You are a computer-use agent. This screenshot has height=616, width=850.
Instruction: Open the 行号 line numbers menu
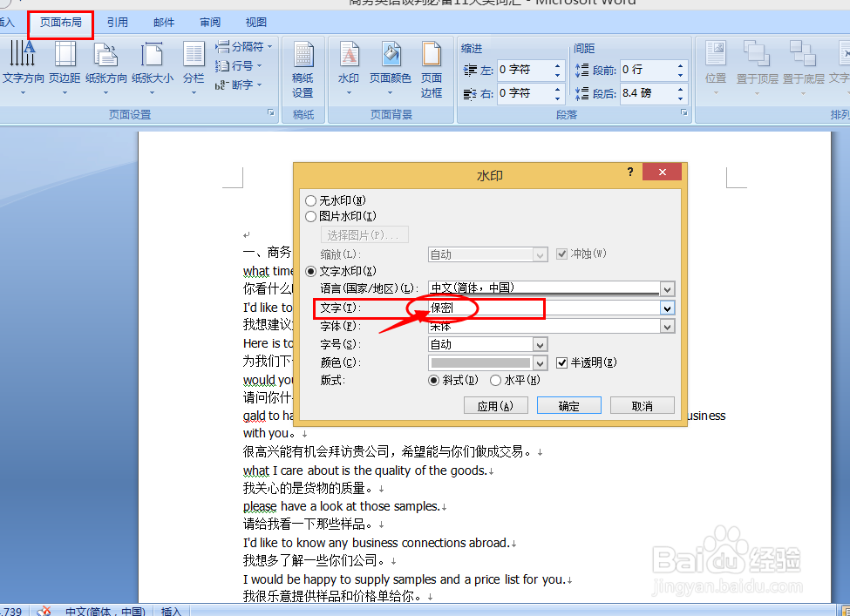click(238, 66)
